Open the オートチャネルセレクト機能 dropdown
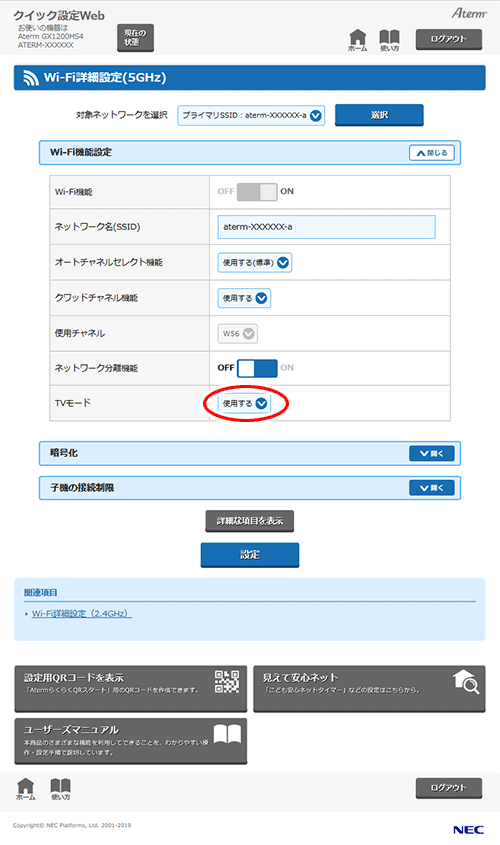500x845 pixels. pos(255,262)
